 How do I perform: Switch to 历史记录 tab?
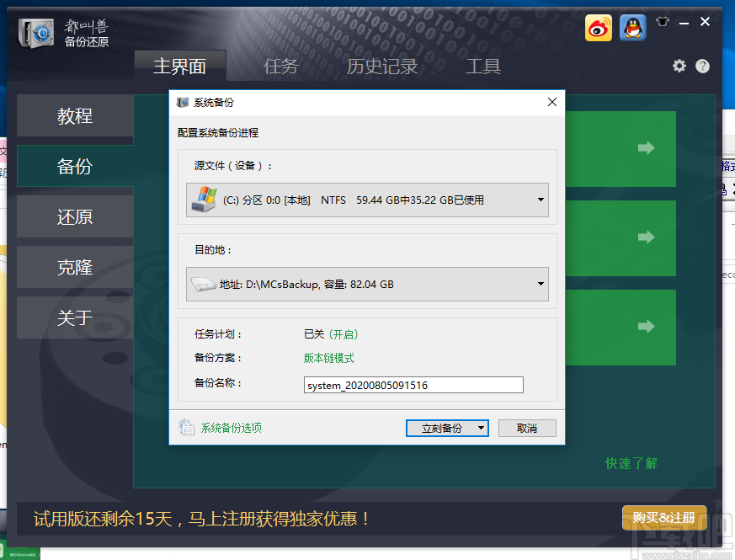click(x=382, y=67)
